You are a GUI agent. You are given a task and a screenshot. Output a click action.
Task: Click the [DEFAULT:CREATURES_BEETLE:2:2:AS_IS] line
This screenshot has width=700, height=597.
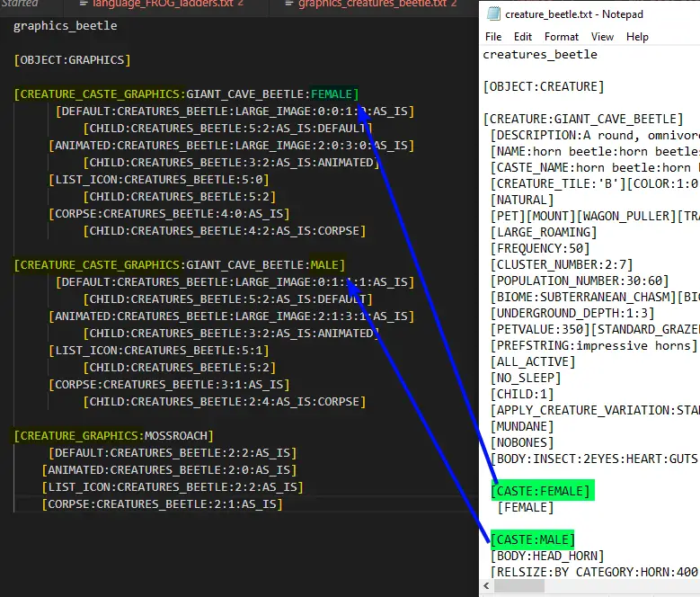pyautogui.click(x=173, y=453)
